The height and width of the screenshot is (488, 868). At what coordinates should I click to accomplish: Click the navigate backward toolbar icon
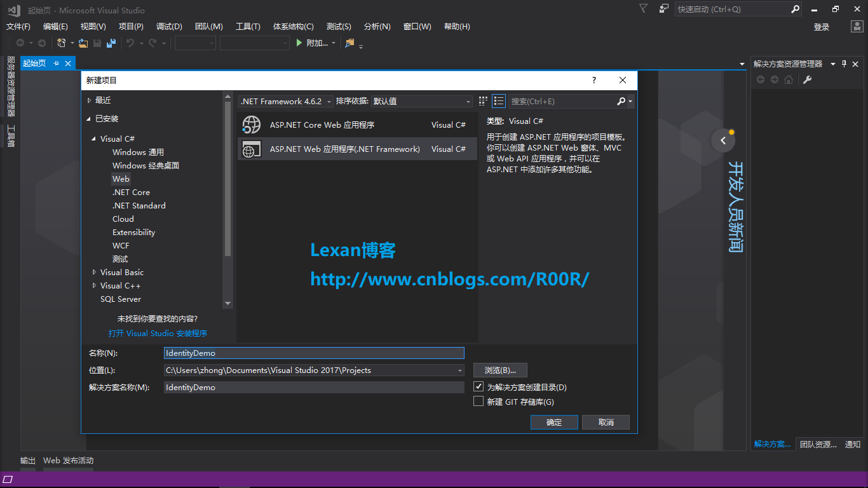pos(20,43)
